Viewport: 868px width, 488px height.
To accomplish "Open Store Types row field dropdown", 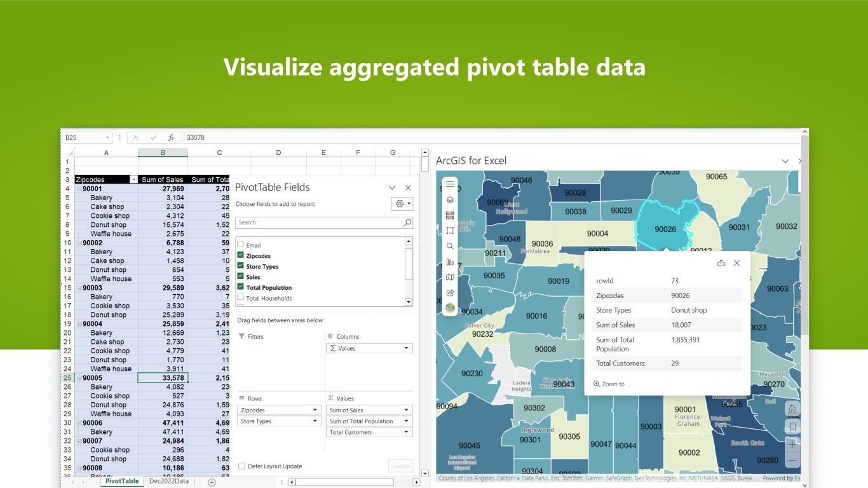I will [315, 421].
